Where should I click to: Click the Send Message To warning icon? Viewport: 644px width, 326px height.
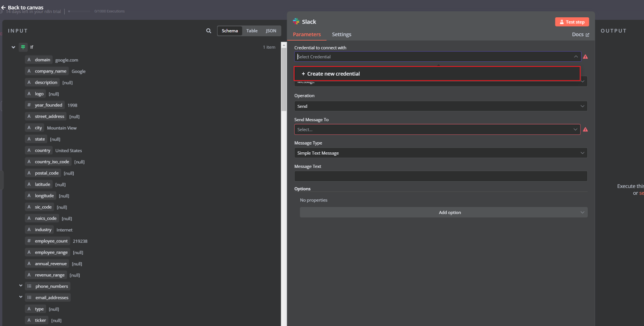(x=585, y=130)
